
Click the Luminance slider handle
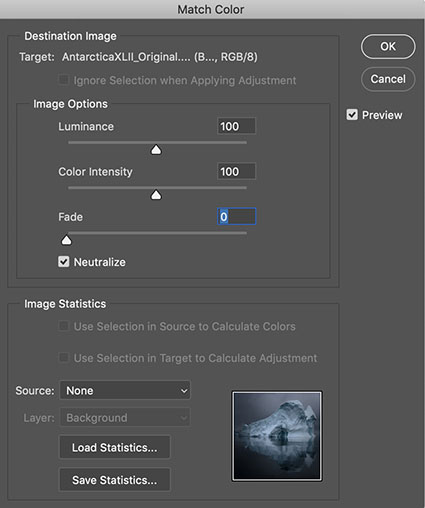click(x=156, y=150)
